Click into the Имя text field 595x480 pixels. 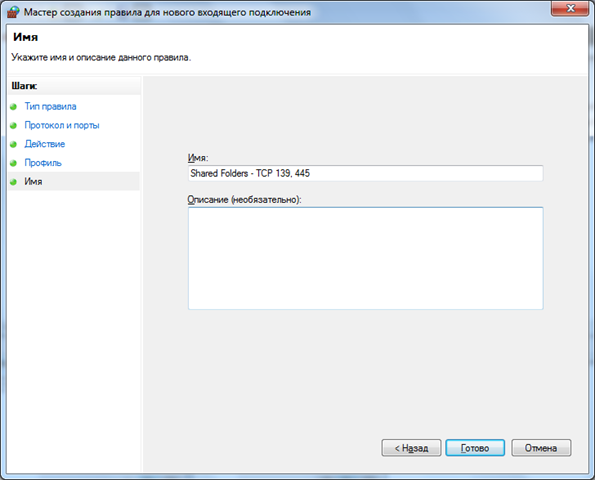click(365, 173)
